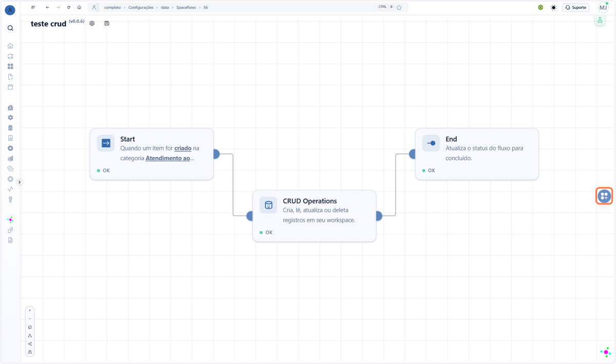Open the mailbox icon in the sidebar
The image size is (616, 364).
coord(10,159)
